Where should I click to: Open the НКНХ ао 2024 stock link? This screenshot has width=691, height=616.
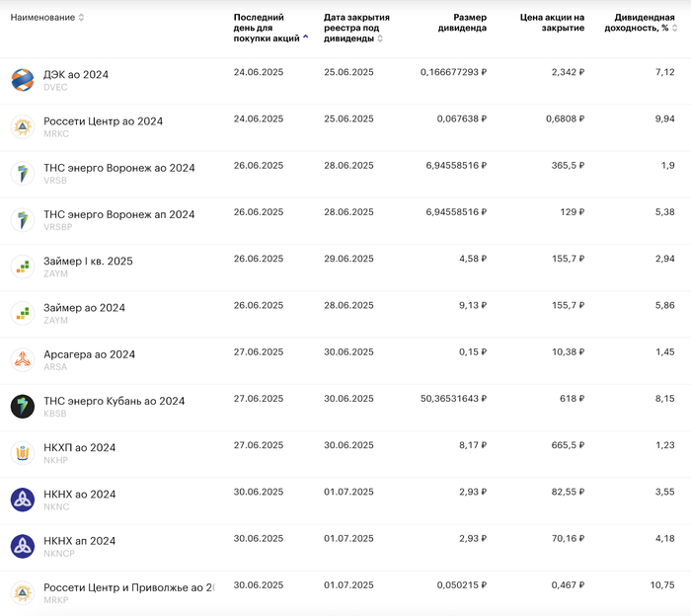[x=79, y=495]
